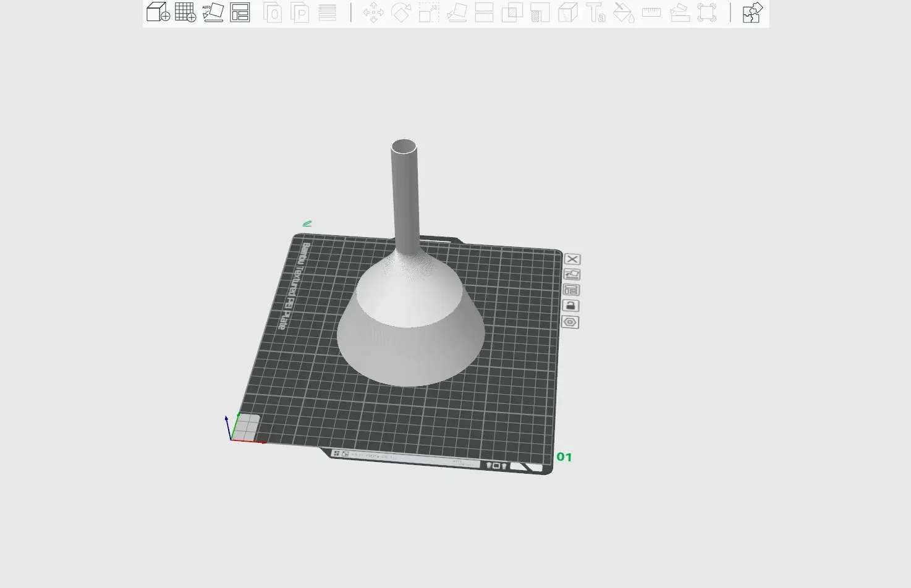Click the green plate number 01
This screenshot has height=588, width=911.
click(x=564, y=457)
